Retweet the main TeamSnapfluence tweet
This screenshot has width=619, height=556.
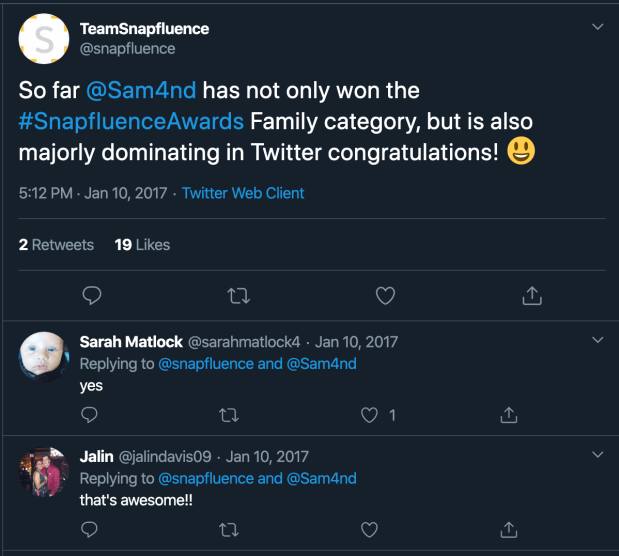239,295
